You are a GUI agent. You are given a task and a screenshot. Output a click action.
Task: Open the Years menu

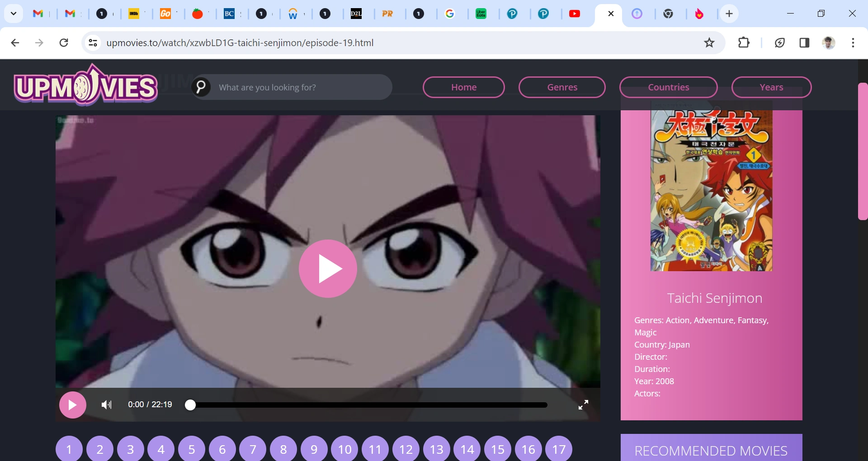click(771, 87)
